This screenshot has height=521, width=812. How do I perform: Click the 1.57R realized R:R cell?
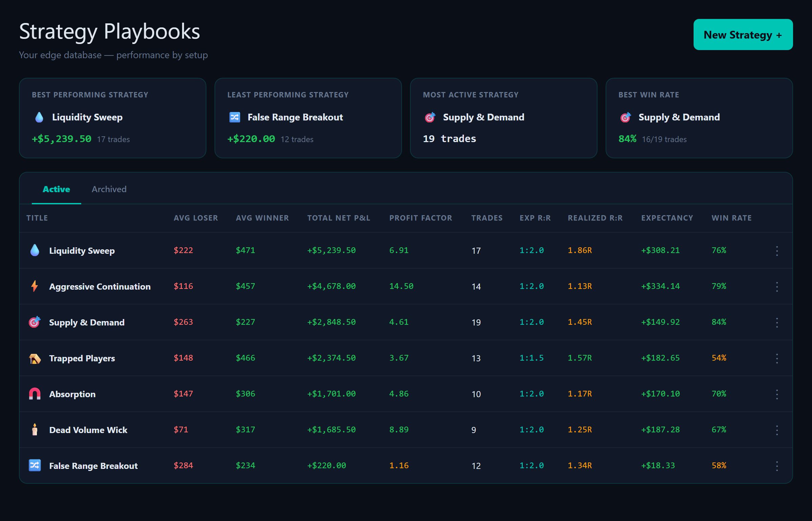580,358
